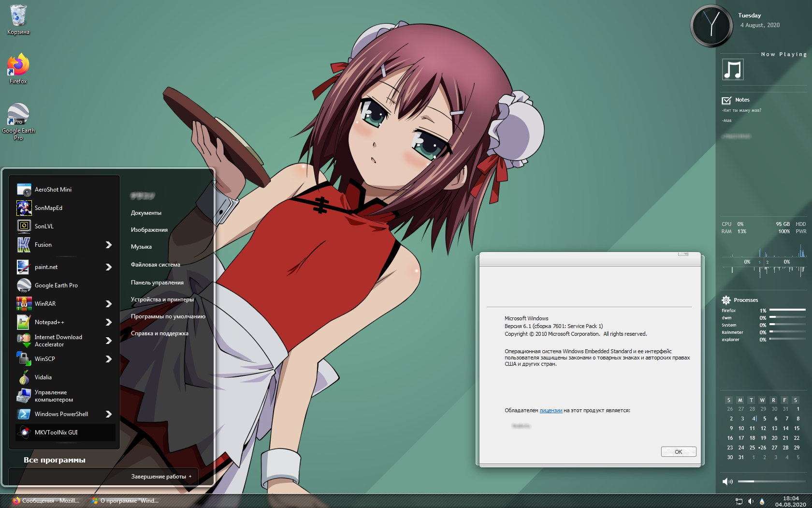Close the About Windows dialog
The width and height of the screenshot is (812, 508).
(683, 254)
